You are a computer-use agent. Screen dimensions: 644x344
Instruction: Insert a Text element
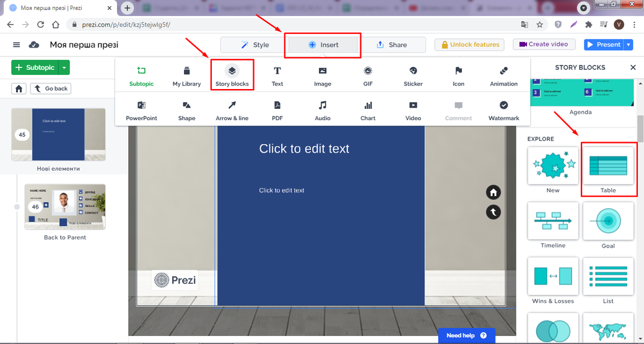[277, 77]
